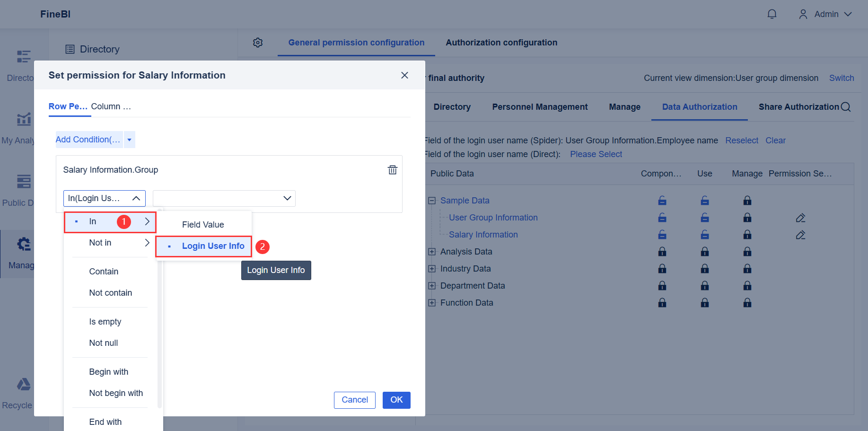Screen dimensions: 868x431
Task: Select the My Analysis sidebar icon
Action: 24,119
